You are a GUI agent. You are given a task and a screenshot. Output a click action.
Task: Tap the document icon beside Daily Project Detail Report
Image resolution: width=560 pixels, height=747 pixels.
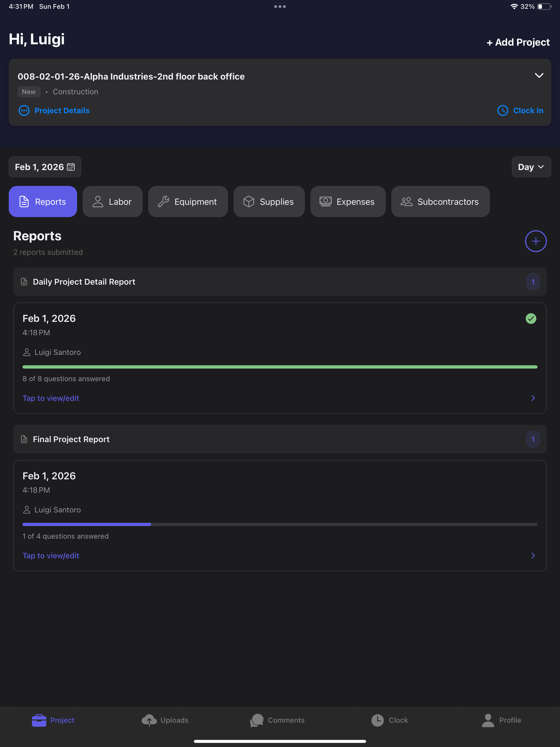click(24, 282)
